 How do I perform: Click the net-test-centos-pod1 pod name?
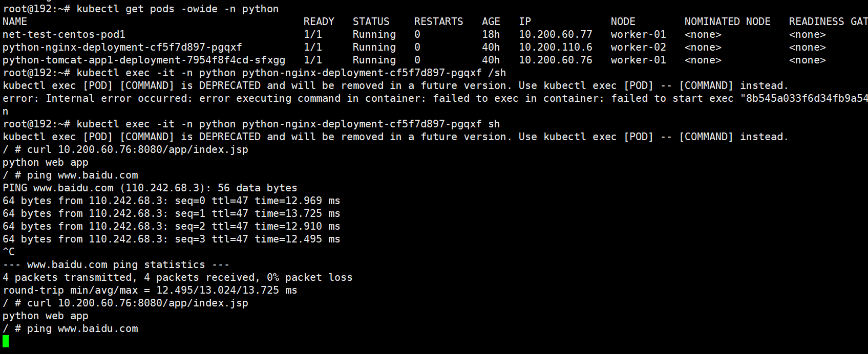[x=64, y=34]
